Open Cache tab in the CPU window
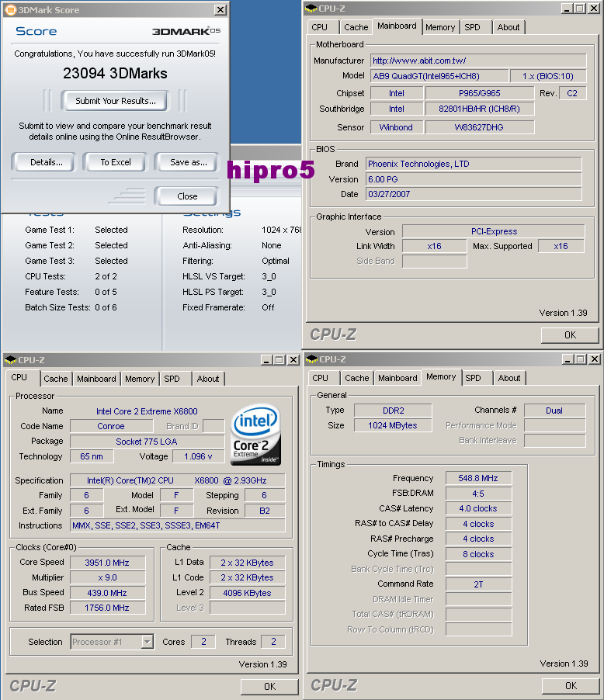This screenshot has height=700, width=604. coord(56,379)
